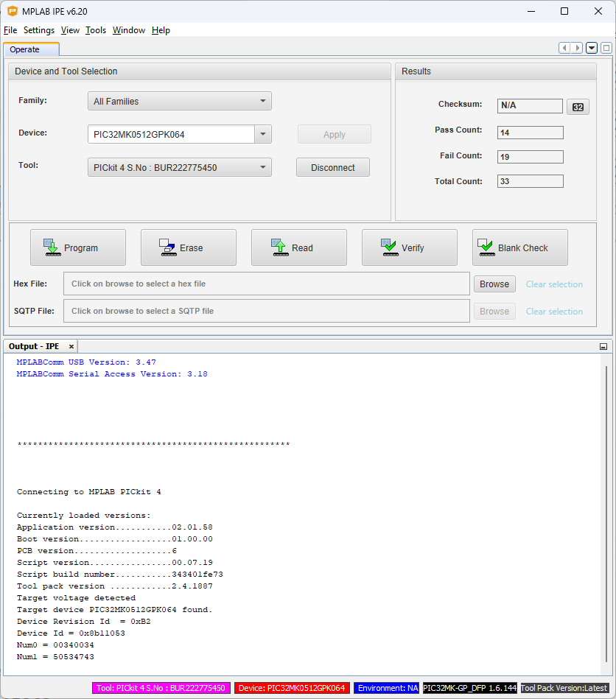Browse for a hex file
The height and width of the screenshot is (699, 616).
click(x=494, y=284)
